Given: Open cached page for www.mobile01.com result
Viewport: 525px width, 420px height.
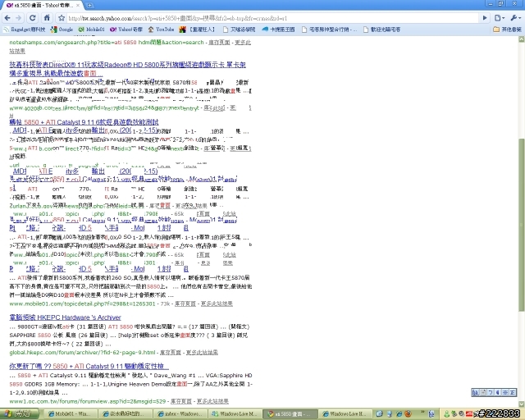Looking at the screenshot, I should coord(185,304).
